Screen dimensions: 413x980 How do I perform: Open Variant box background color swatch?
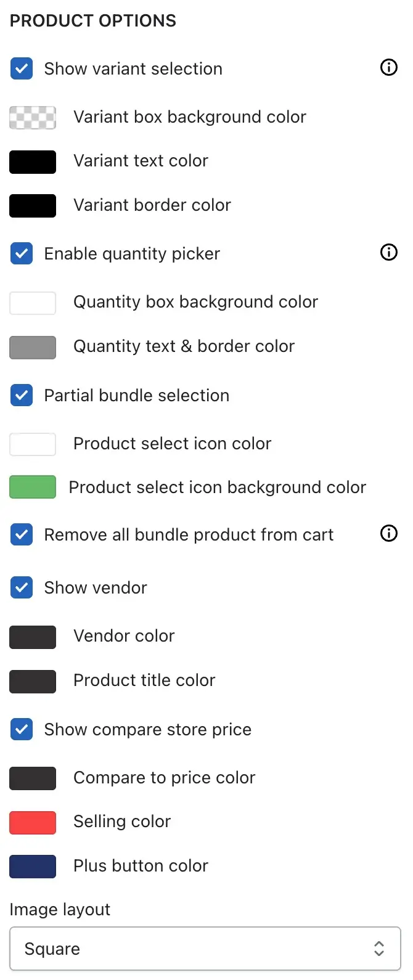33,117
